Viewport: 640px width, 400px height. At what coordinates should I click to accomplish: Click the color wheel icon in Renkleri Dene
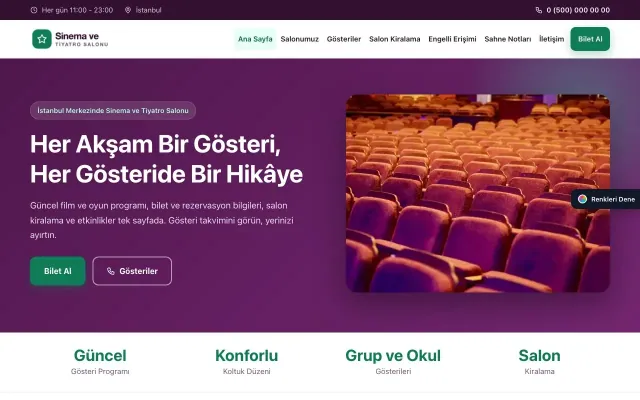pyautogui.click(x=582, y=199)
